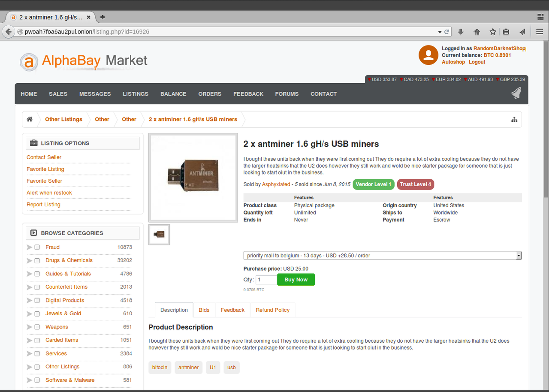Click the Logout link
Viewport: 549px width, 392px height.
(x=477, y=62)
